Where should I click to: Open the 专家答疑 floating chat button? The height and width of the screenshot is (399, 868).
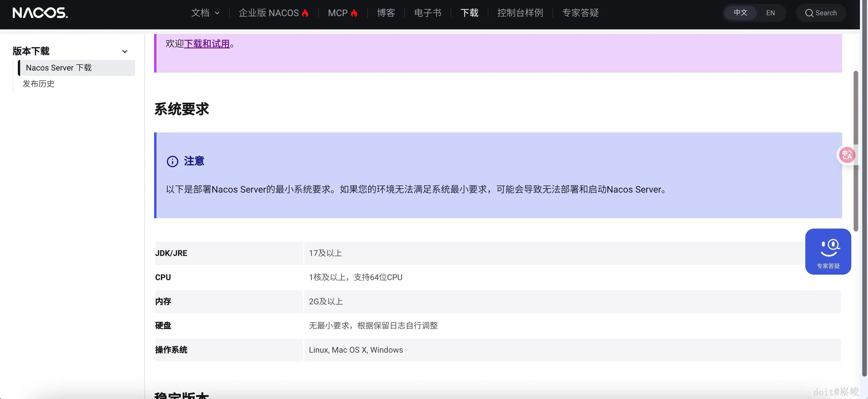click(828, 251)
